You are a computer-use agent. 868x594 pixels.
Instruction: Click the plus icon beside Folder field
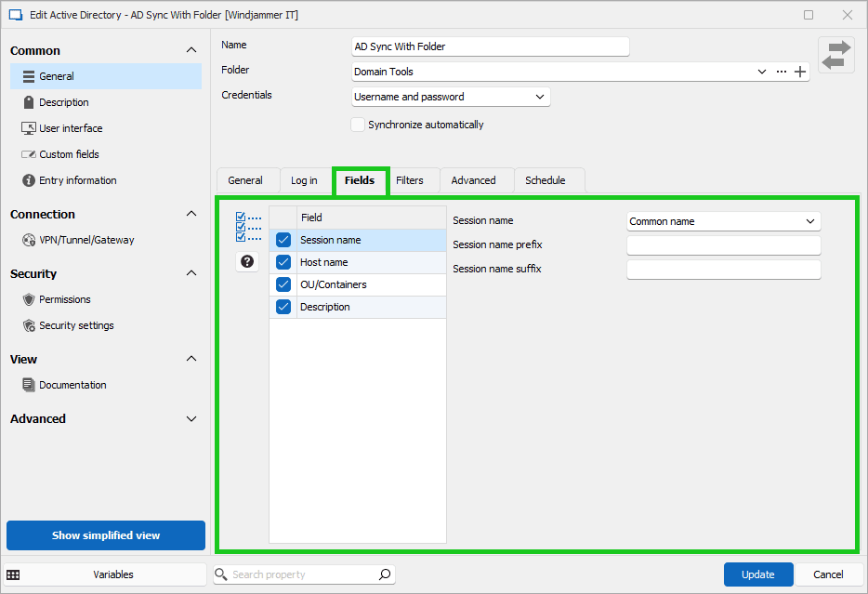click(x=800, y=72)
